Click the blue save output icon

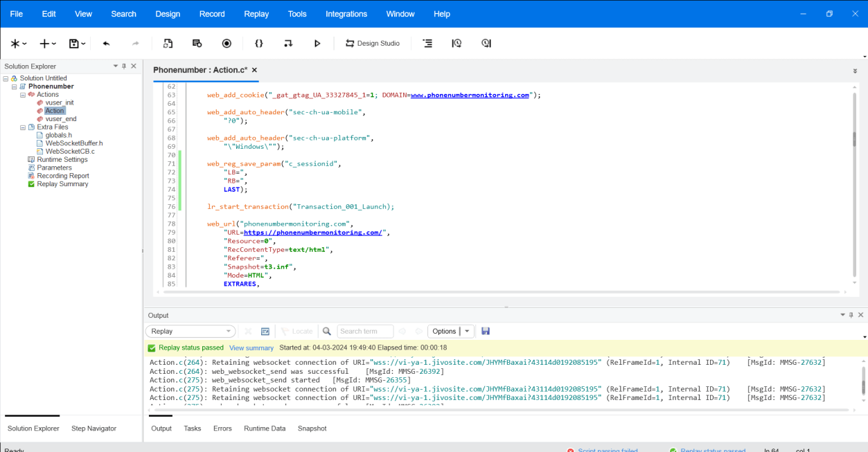[x=486, y=332]
